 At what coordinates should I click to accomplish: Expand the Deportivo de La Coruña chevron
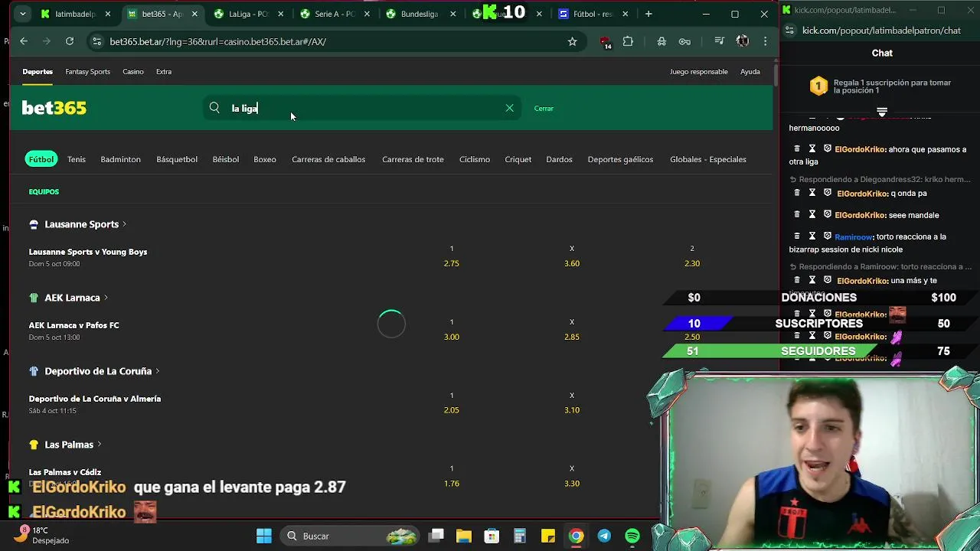click(x=158, y=371)
